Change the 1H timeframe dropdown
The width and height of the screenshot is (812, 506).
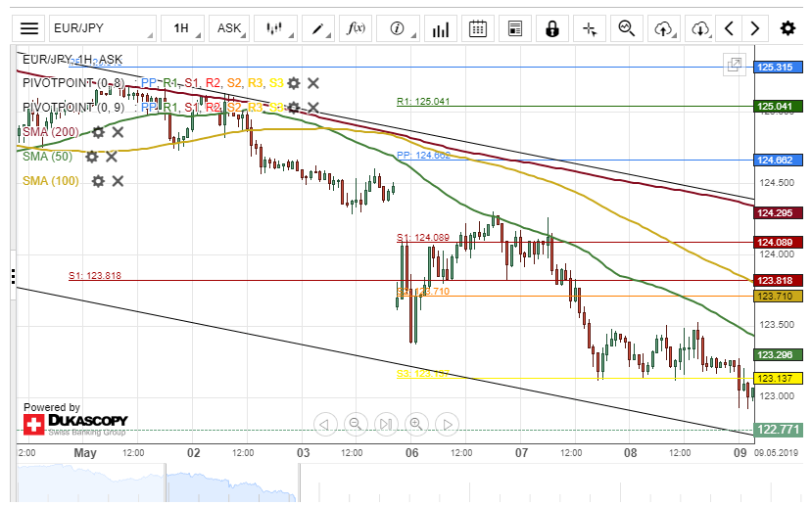click(x=182, y=28)
